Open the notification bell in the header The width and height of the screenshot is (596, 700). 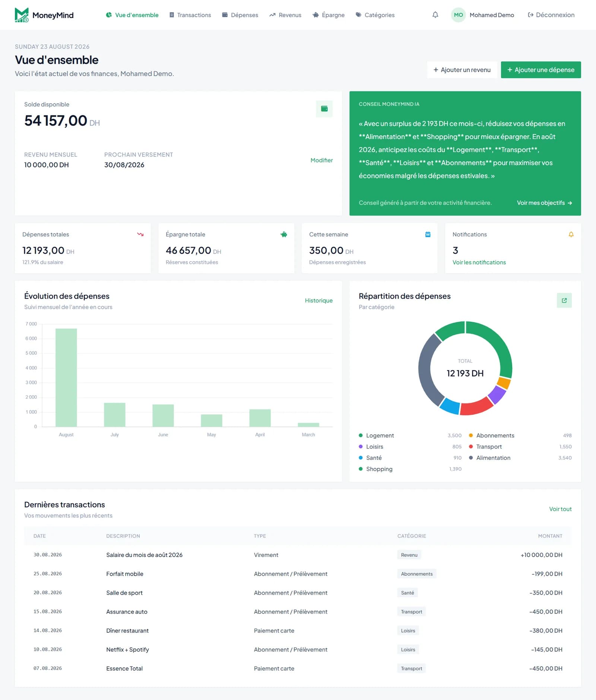pos(435,15)
